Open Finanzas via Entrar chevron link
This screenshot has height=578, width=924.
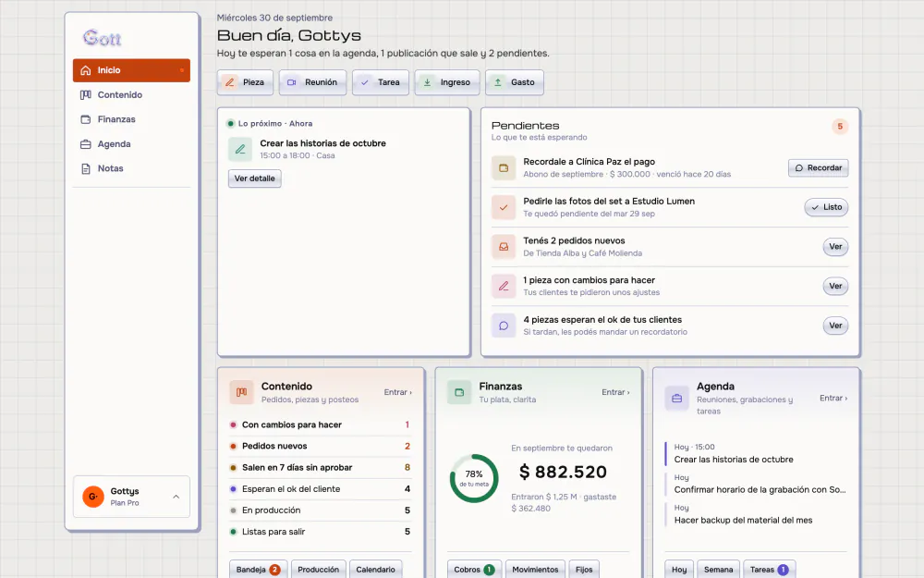615,392
